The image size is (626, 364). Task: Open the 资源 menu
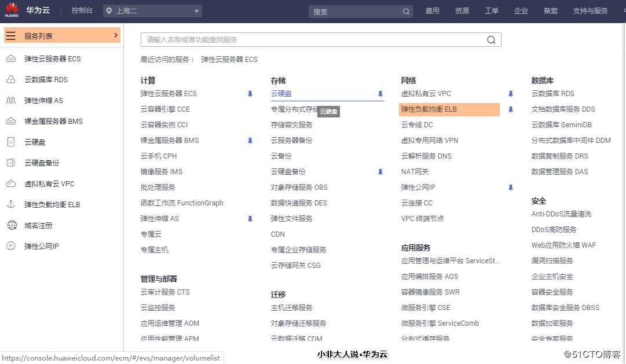pos(462,11)
